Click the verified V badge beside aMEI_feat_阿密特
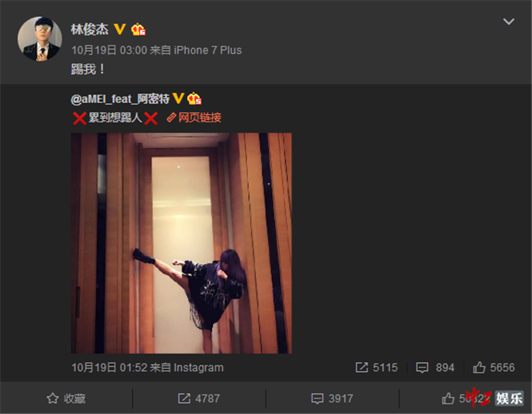This screenshot has width=532, height=414. 178,98
